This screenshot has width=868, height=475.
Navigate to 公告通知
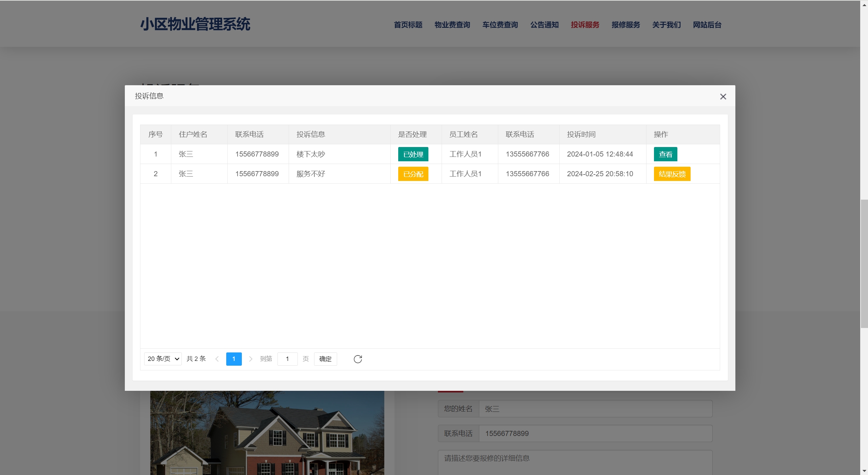point(544,25)
